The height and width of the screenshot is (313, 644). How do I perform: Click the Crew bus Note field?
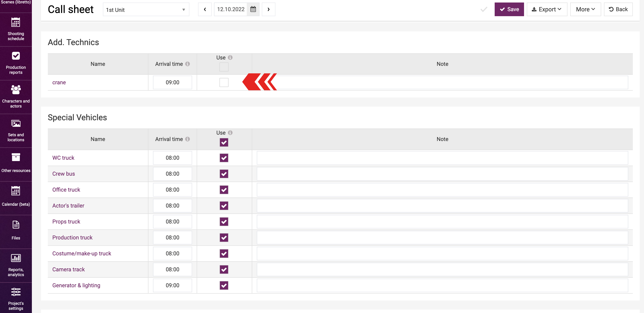pos(442,174)
